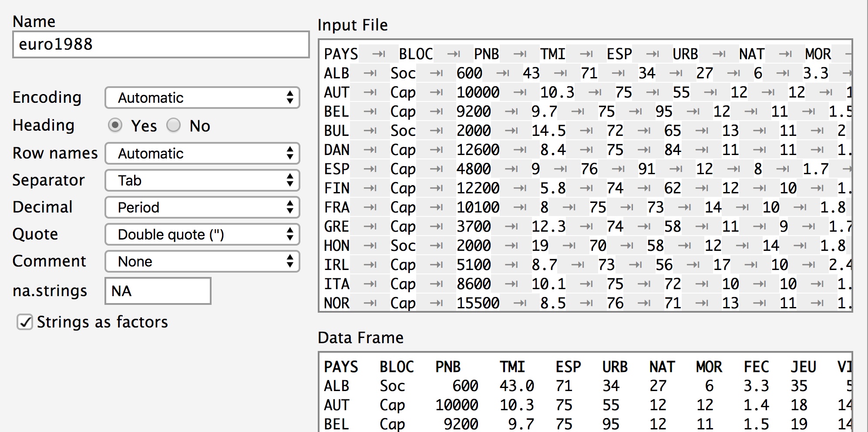Select Heading No radio button

174,125
